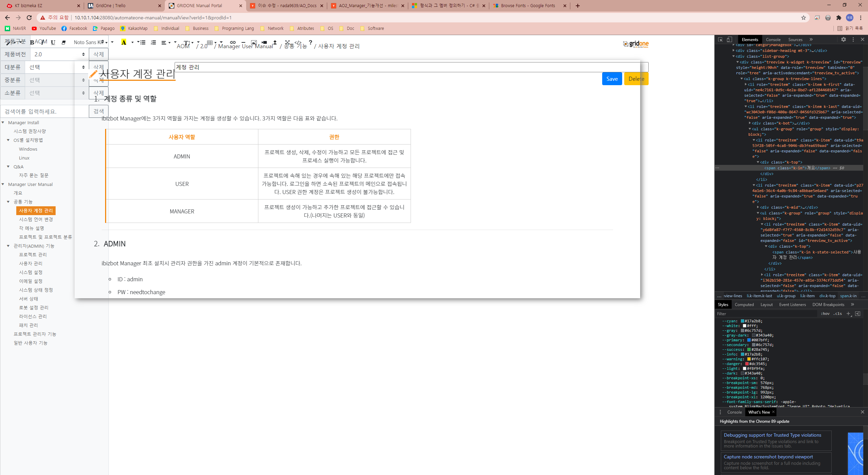Click the unordered bullet list icon
Viewport: 868px width, 475px height.
143,42
